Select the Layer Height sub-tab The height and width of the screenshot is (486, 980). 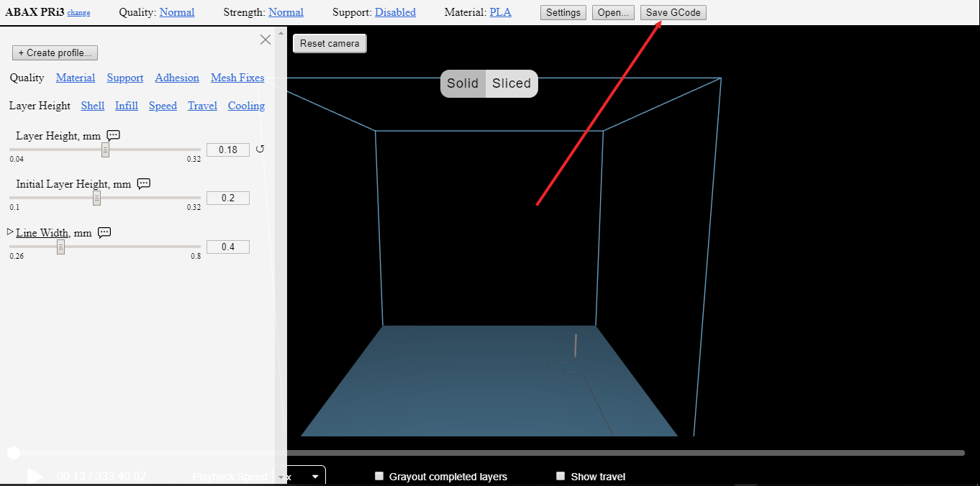tap(40, 106)
